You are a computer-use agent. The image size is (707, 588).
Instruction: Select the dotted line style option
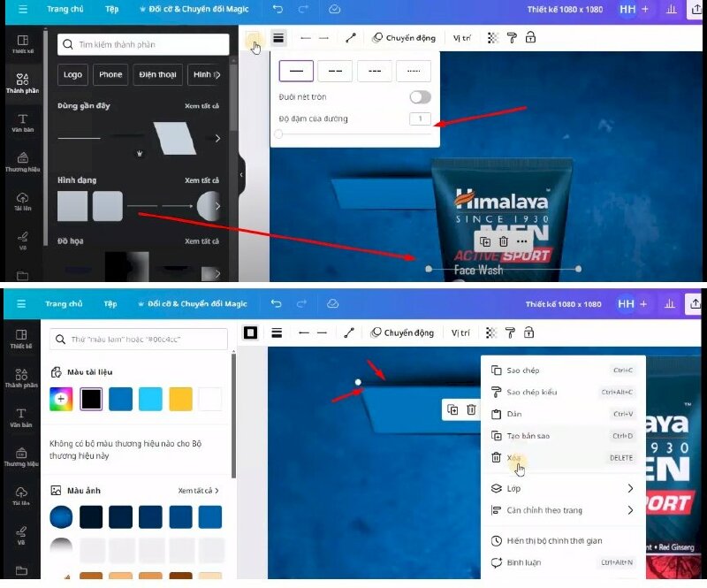pyautogui.click(x=413, y=71)
